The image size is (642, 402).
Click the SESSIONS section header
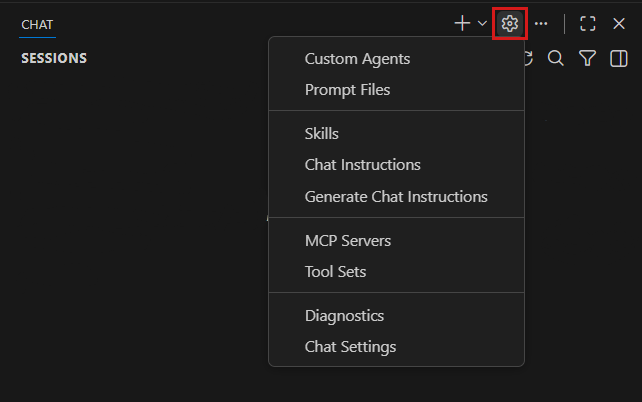(54, 58)
